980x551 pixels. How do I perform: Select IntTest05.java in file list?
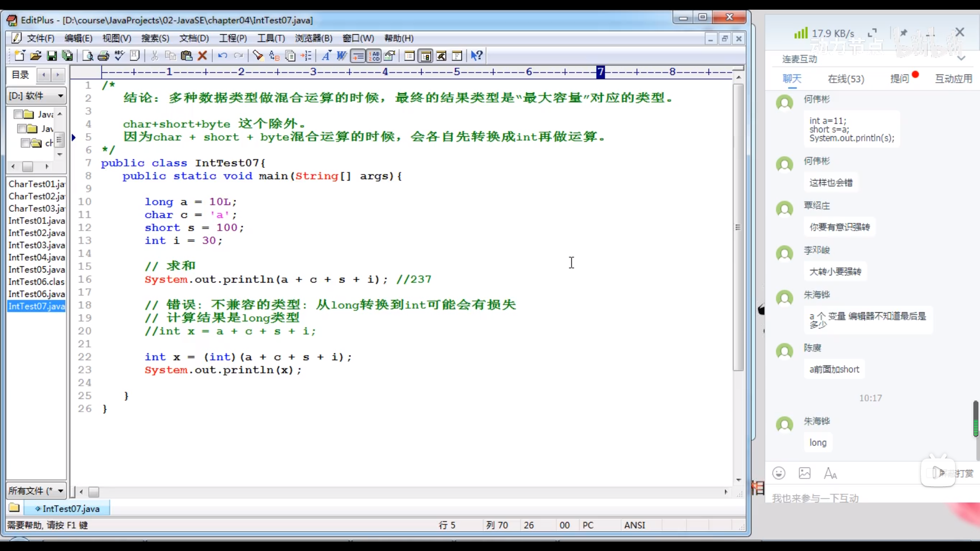coord(37,269)
